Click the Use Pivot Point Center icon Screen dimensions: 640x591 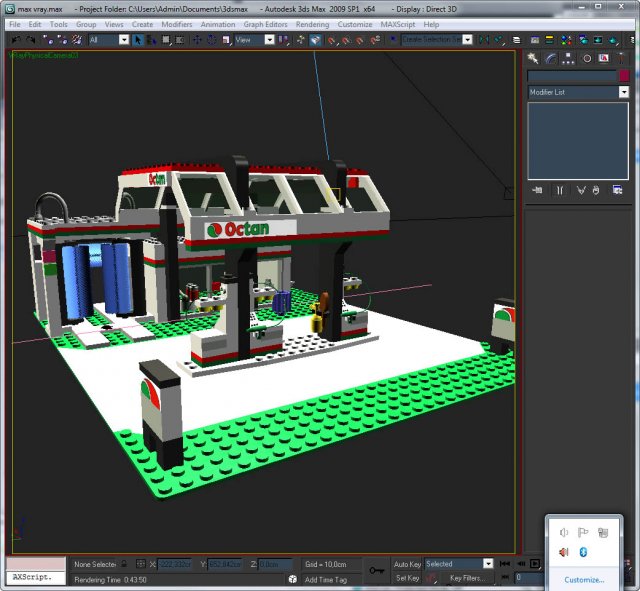pyautogui.click(x=283, y=40)
